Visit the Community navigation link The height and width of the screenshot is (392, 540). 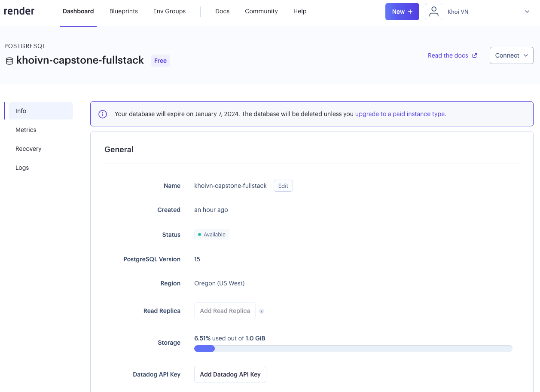(x=261, y=11)
